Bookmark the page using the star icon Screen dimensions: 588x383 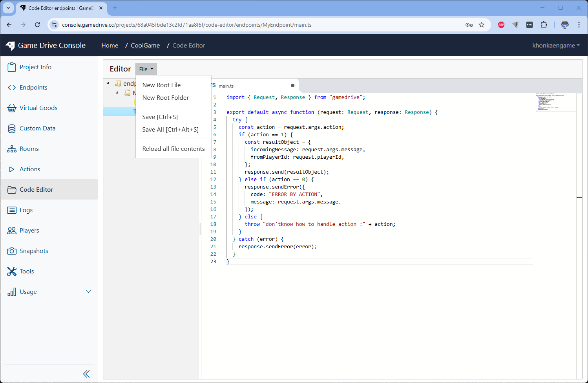[x=482, y=24]
